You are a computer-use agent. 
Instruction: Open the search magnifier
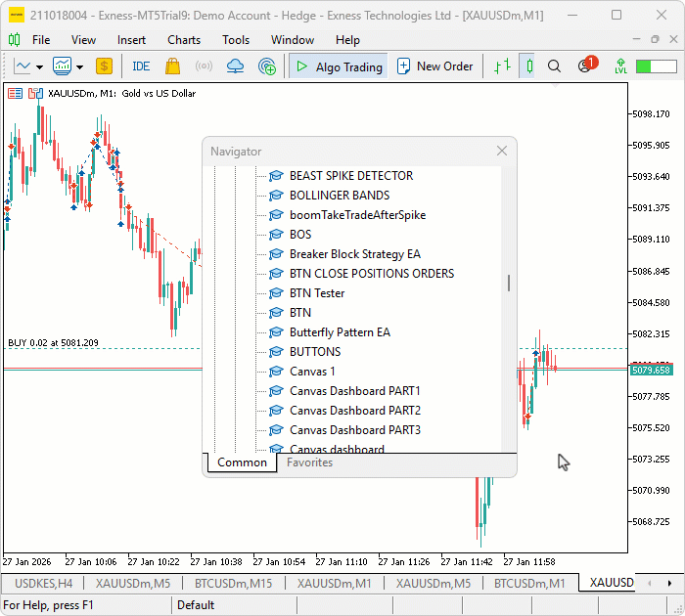click(554, 66)
